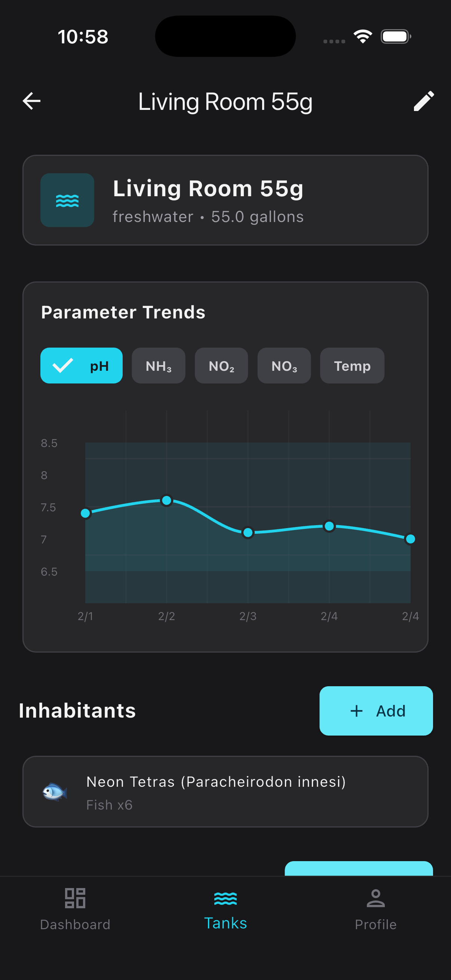The width and height of the screenshot is (451, 980).
Task: Tap the back arrow in the header
Action: [31, 101]
